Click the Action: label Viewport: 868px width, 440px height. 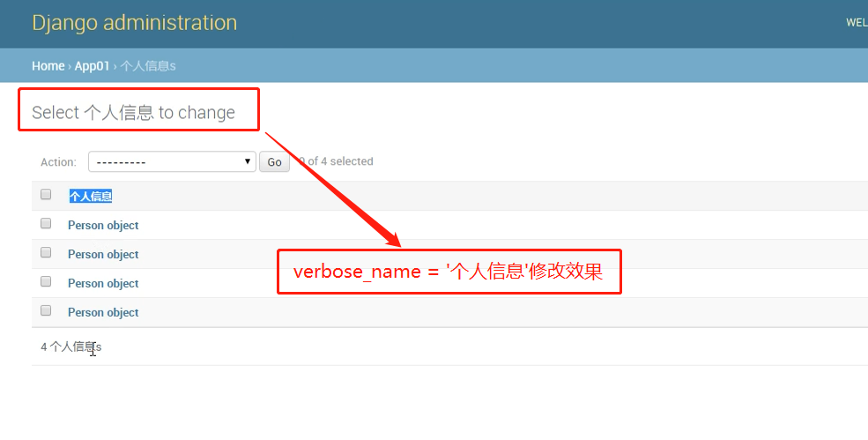[59, 162]
